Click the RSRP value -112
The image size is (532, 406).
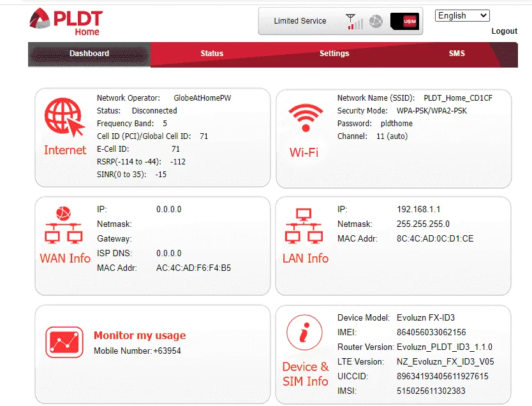point(178,162)
